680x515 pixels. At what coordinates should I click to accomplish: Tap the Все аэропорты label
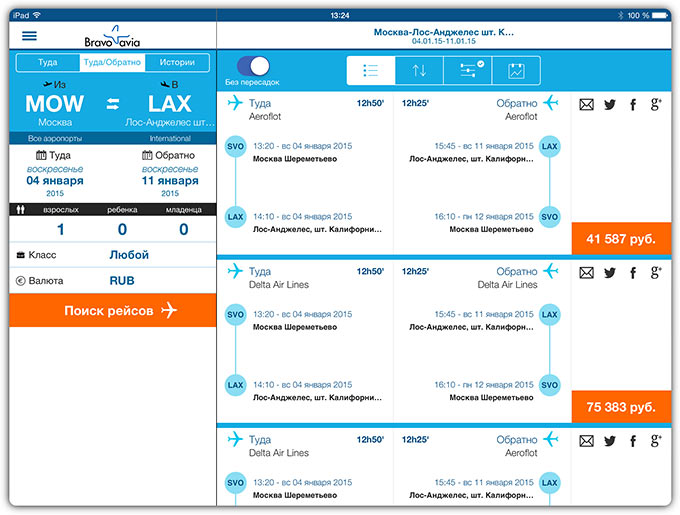[55, 138]
